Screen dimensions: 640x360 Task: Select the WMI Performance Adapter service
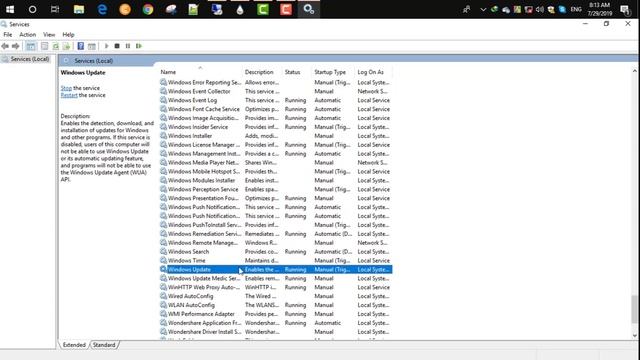(276, 314)
